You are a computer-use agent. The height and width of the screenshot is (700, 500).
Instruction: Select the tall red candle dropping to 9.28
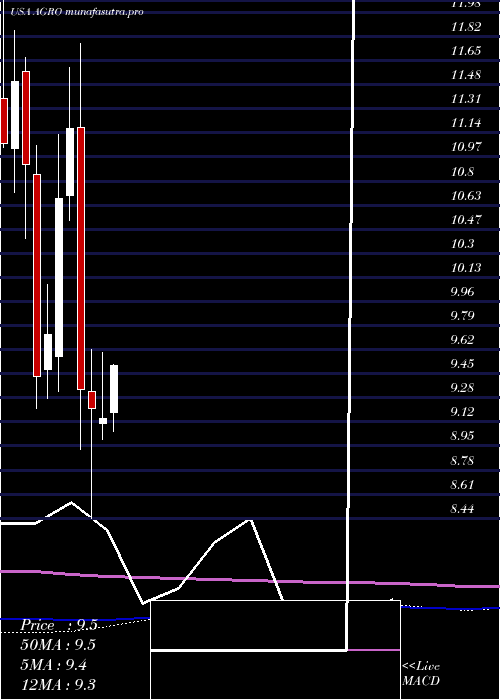pyautogui.click(x=80, y=258)
